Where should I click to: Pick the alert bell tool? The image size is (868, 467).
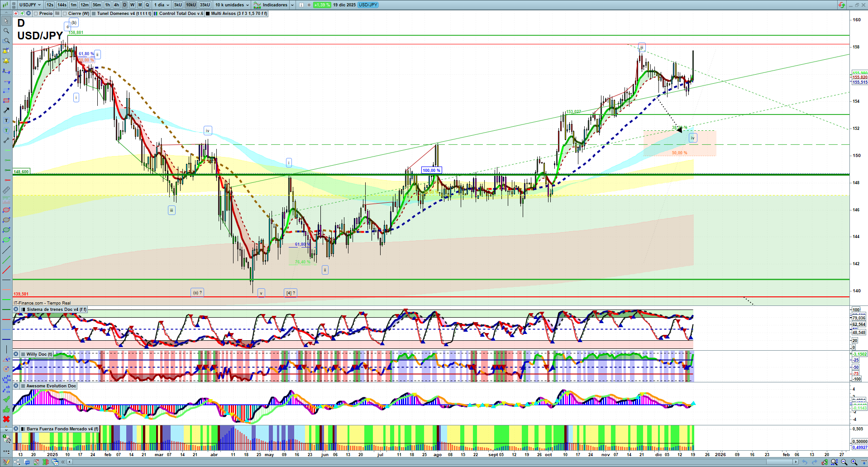(x=6, y=61)
